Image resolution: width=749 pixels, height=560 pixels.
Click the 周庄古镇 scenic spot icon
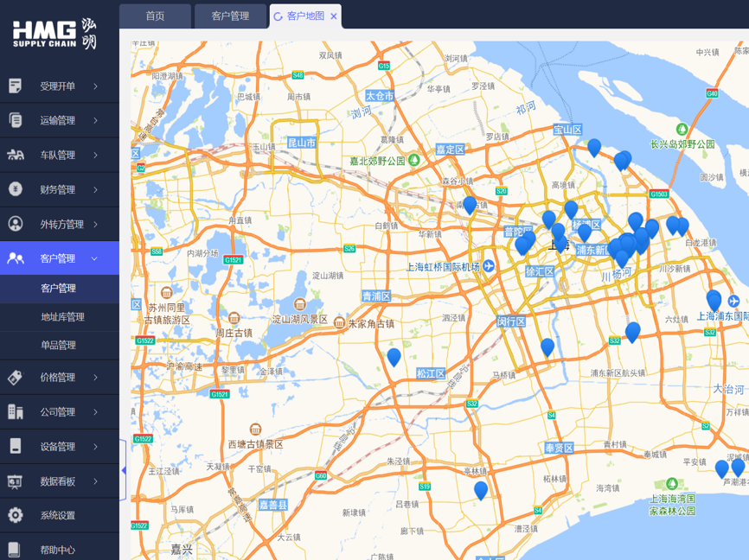234,317
